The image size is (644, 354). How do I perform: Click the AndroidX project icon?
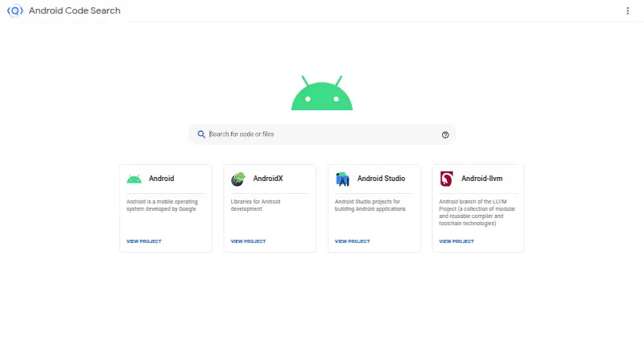(238, 179)
